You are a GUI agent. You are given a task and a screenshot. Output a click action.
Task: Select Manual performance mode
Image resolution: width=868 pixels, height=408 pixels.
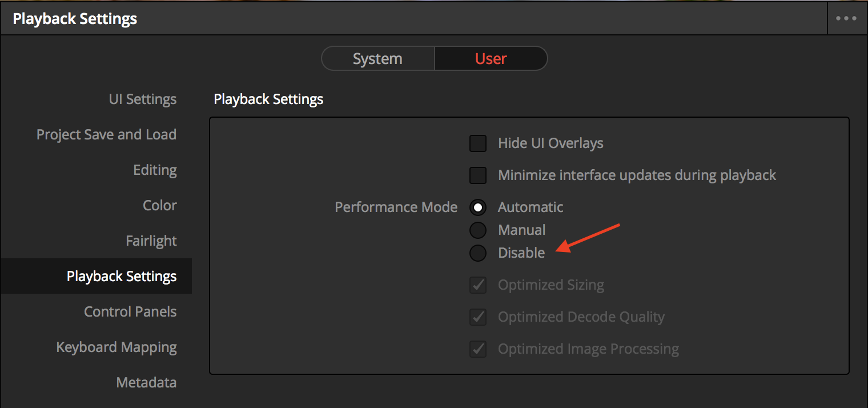click(478, 230)
